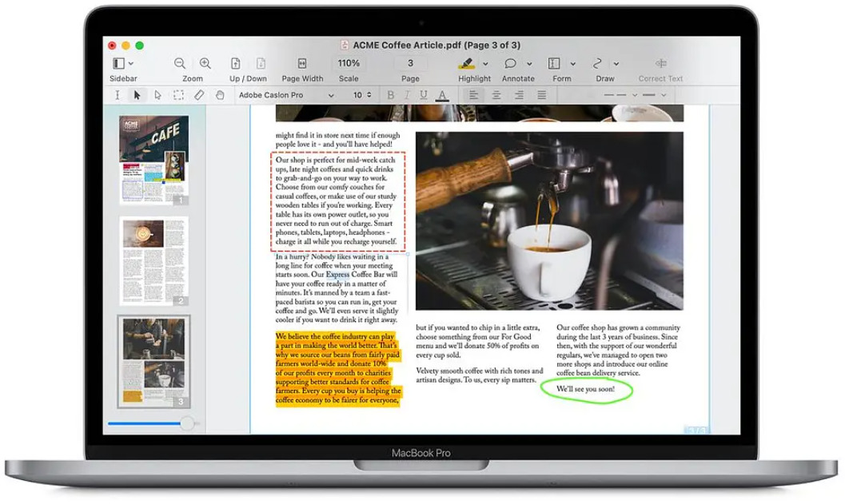845x504 pixels.
Task: Fit document using Page Width icon
Action: (302, 63)
